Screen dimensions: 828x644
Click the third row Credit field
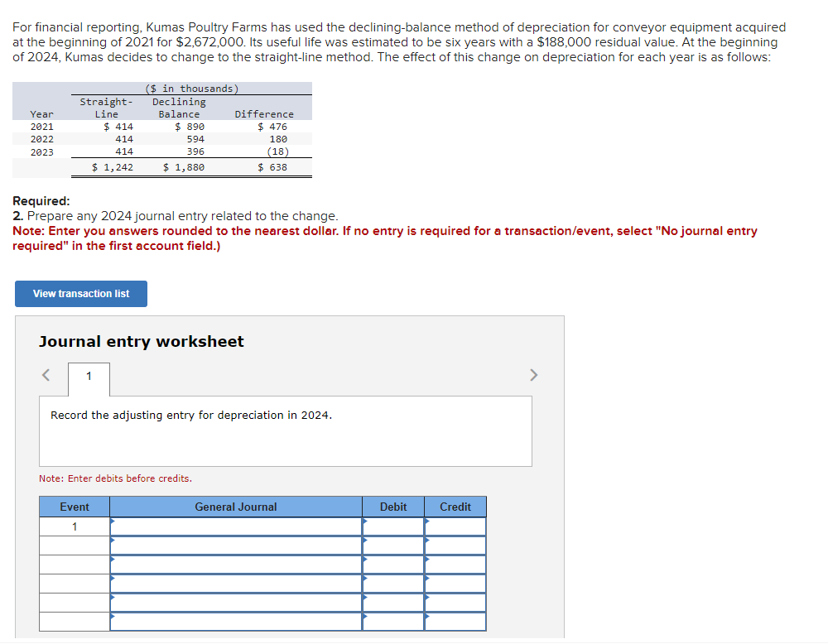[455, 565]
